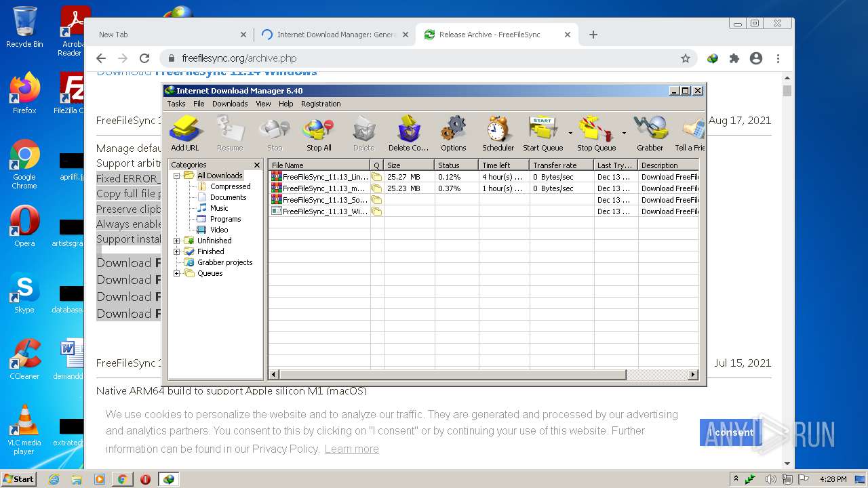The height and width of the screenshot is (488, 868).
Task: Click the IDM extension icon in Chrome
Action: coord(713,58)
